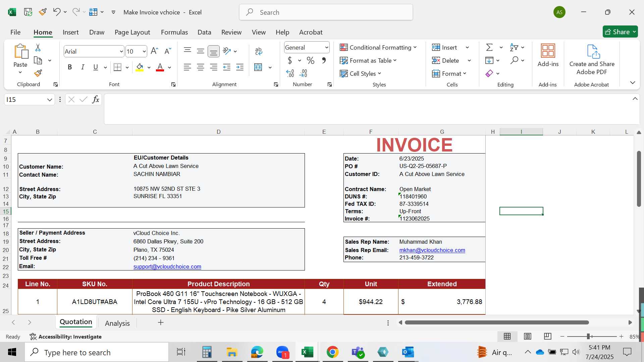Screen dimensions: 644x362
Task: Open mkhan@vcloudchoice.com email link
Action: tap(432, 250)
